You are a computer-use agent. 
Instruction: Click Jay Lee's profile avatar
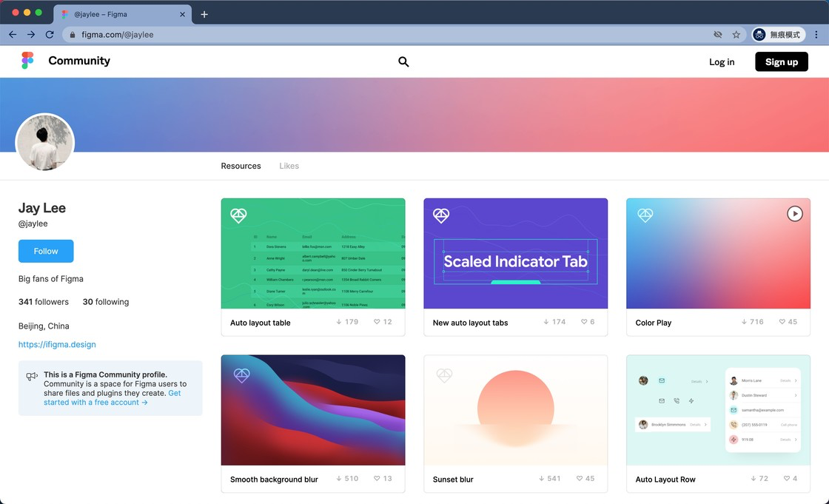click(x=45, y=142)
